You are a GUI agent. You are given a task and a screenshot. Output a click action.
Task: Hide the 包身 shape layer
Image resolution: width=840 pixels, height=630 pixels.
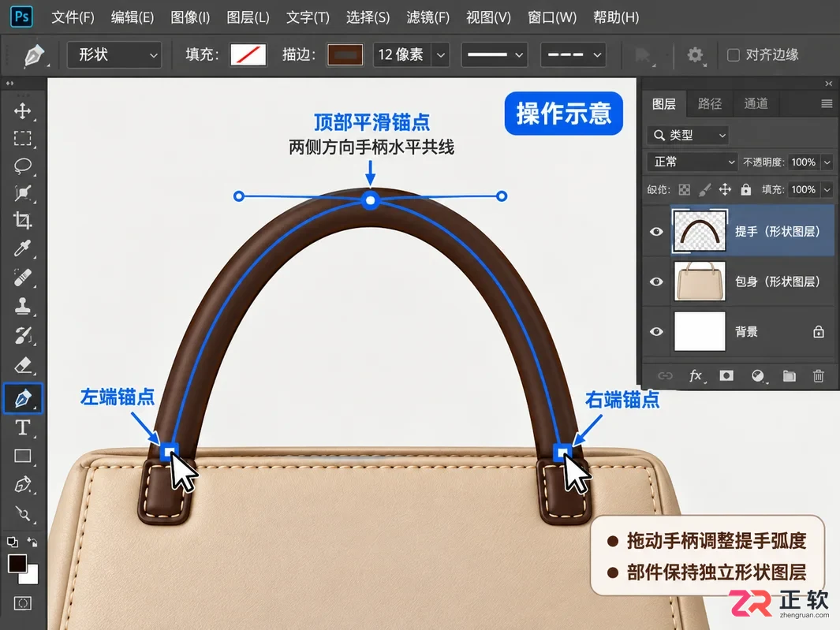coord(656,281)
